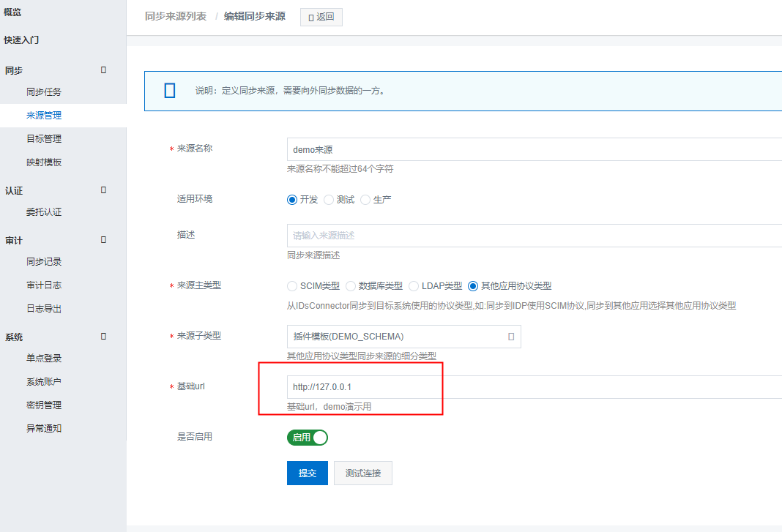Image resolution: width=782 pixels, height=532 pixels.
Task: Click the back arrow icon on 返回
Action: [x=311, y=17]
